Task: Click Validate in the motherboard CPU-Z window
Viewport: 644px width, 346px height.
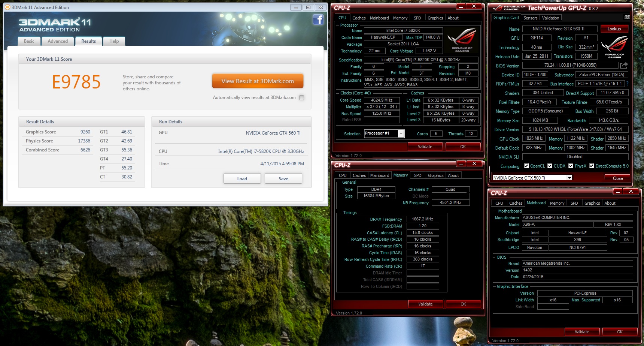Action: coord(582,332)
